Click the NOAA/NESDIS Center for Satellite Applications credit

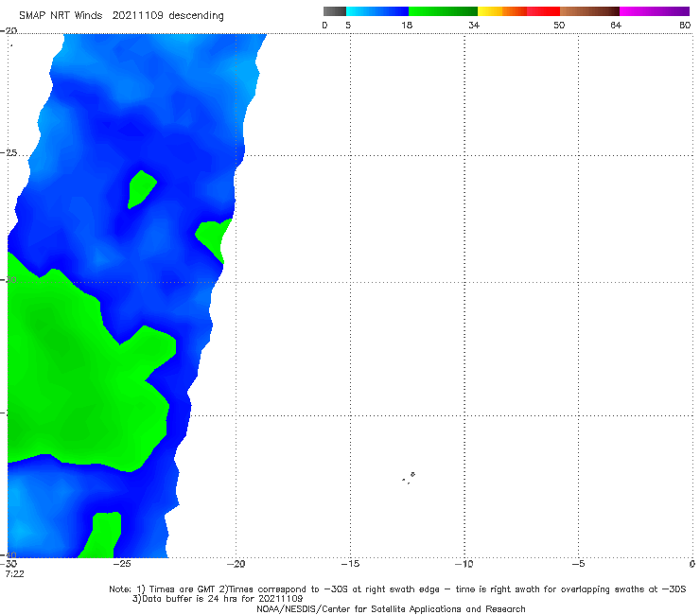[391, 609]
